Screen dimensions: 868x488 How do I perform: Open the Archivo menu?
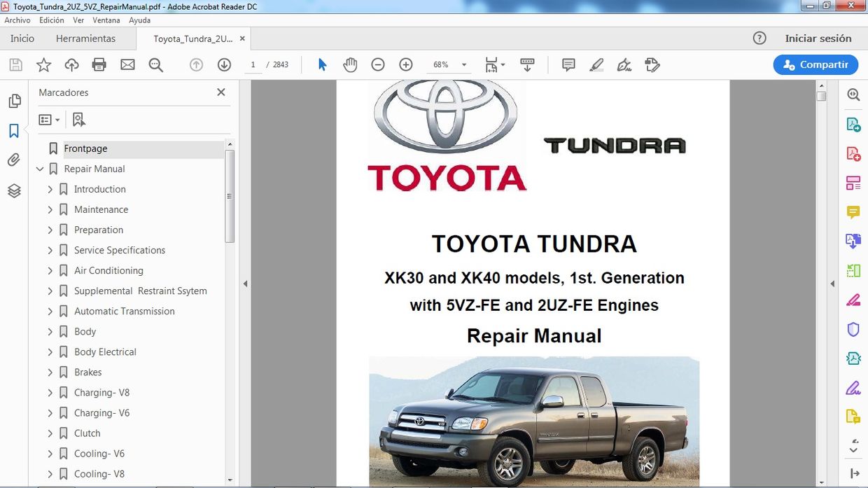(17, 20)
